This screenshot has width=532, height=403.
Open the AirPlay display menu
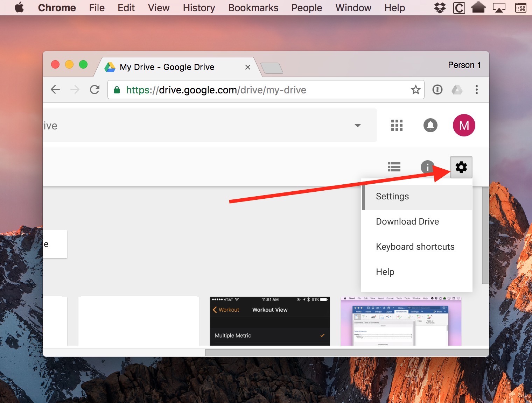pyautogui.click(x=499, y=8)
